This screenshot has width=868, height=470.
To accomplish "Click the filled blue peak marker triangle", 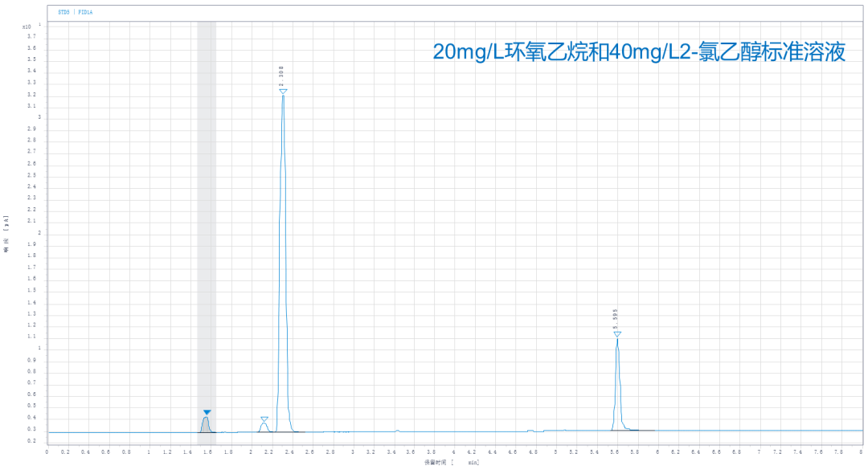I will tap(207, 412).
